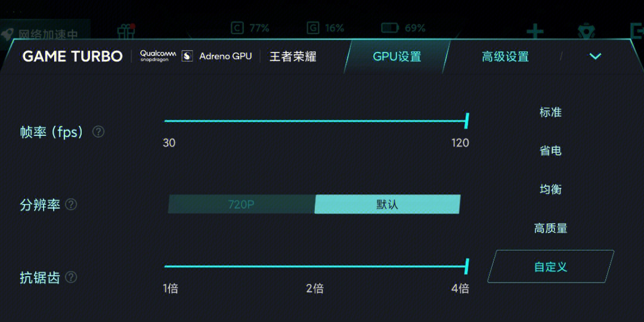The height and width of the screenshot is (322, 644).
Task: Tap the Snapdragon Adreno GPU logo icon
Action: (187, 56)
